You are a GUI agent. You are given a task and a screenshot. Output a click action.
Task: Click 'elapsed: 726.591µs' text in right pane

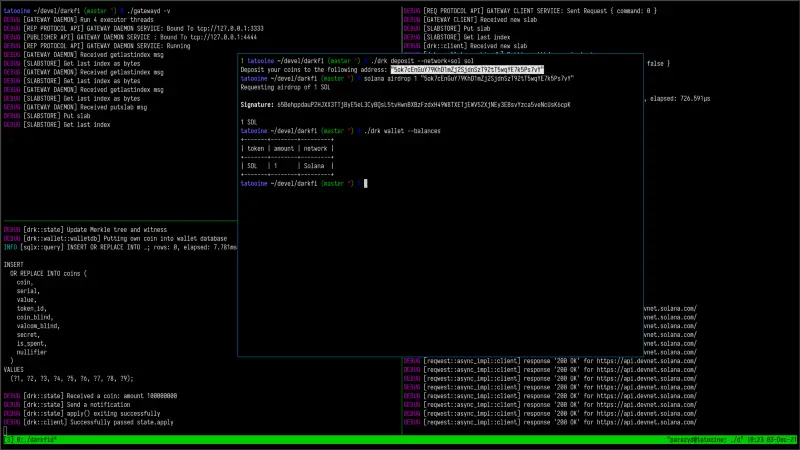pyautogui.click(x=680, y=98)
